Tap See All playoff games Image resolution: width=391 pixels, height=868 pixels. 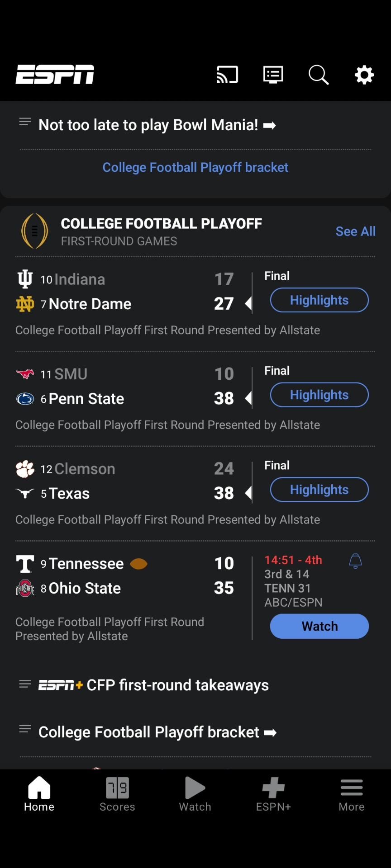[x=355, y=231]
